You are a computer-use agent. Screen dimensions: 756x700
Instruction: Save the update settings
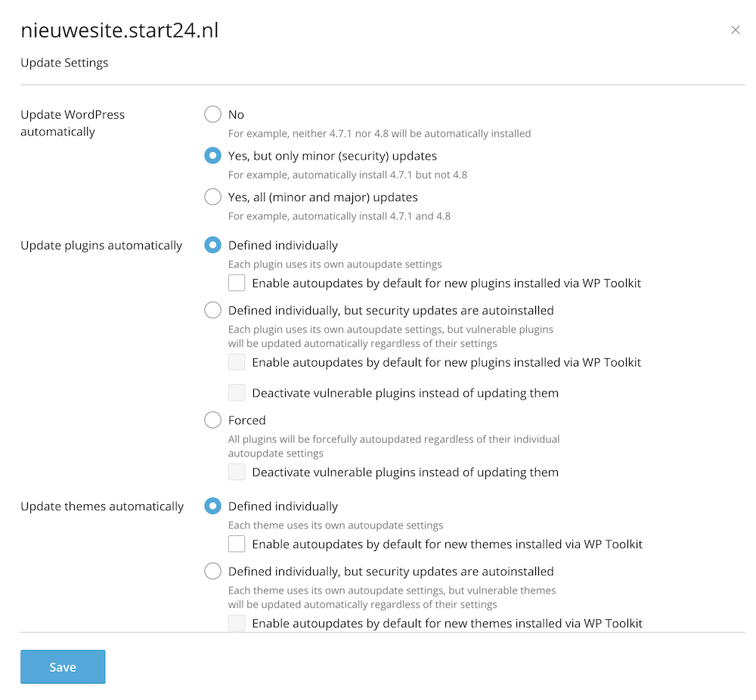[63, 667]
